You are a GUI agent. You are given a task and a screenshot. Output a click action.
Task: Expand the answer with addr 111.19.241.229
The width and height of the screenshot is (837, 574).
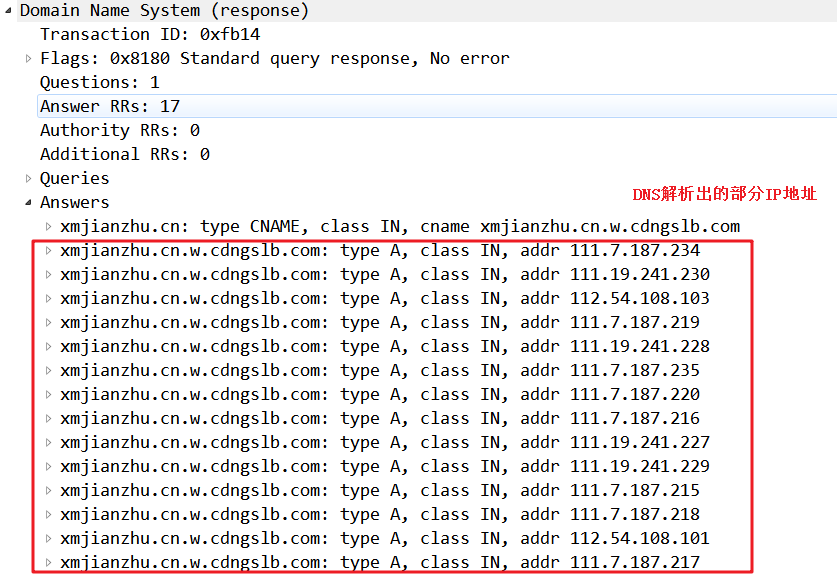(49, 467)
